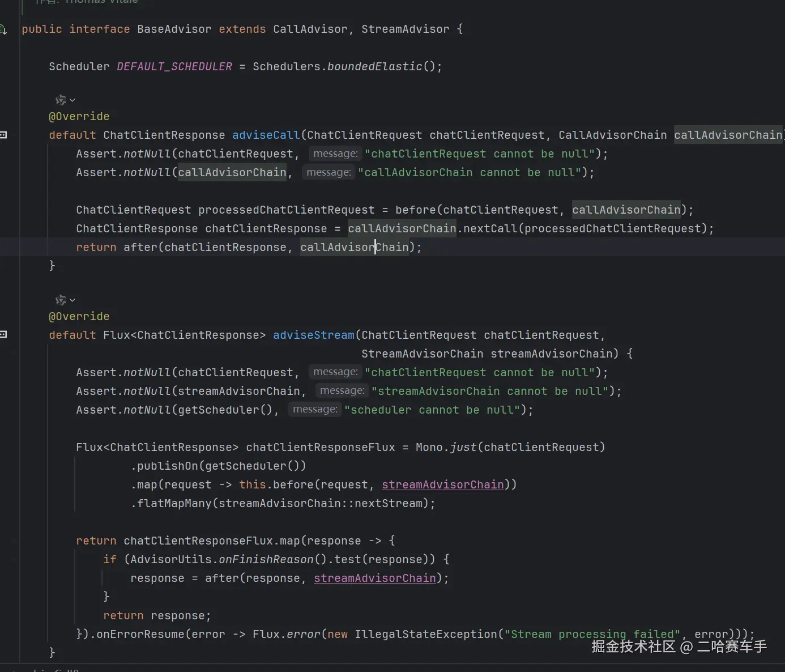Click message hint before "callAdvisorChain cannot be null"
The width and height of the screenshot is (785, 672).
click(x=328, y=172)
